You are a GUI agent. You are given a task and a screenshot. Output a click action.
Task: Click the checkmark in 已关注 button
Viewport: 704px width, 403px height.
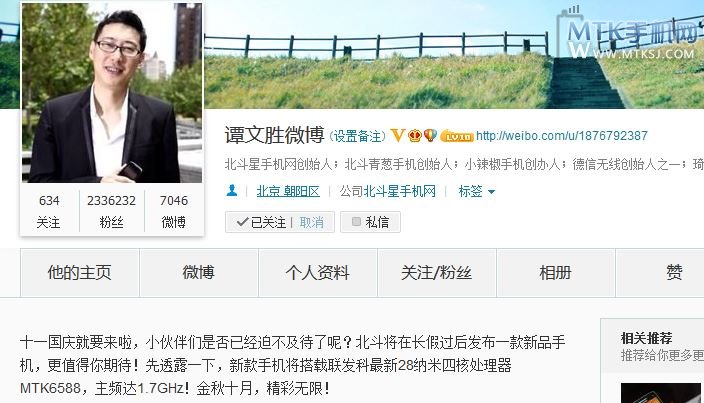pos(242,222)
